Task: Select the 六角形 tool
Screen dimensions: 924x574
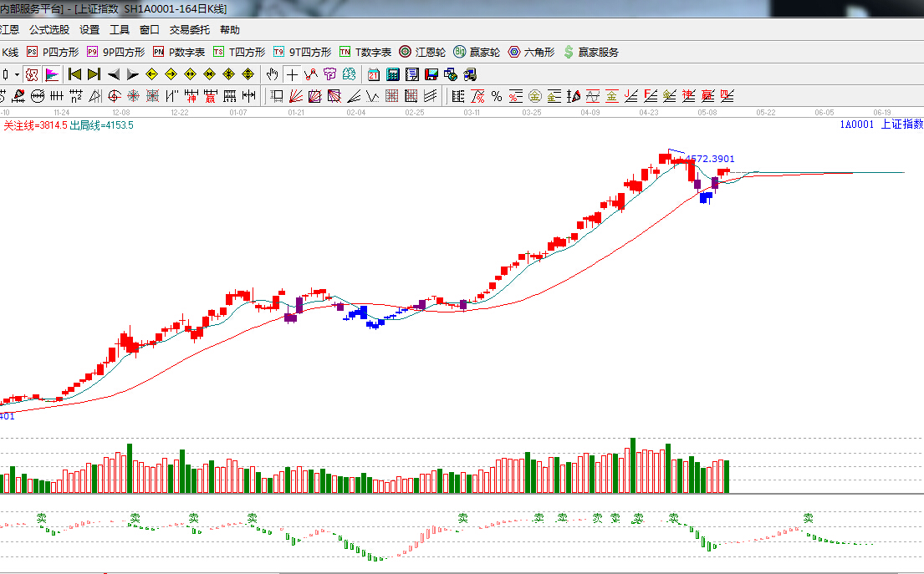Action: tap(532, 52)
